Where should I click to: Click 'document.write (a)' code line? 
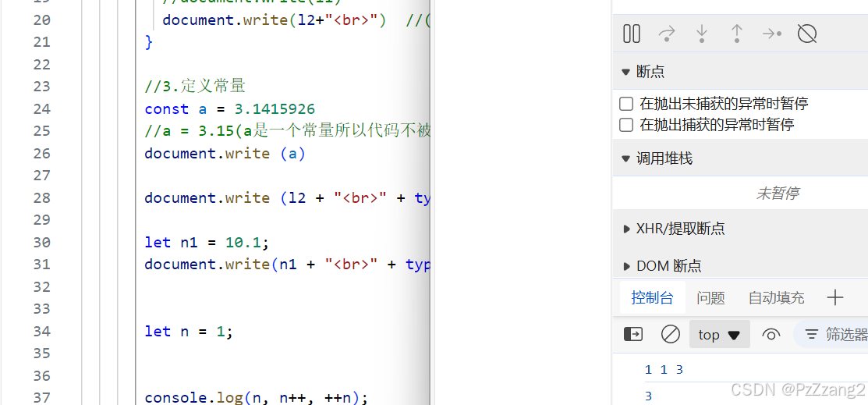[x=225, y=153]
